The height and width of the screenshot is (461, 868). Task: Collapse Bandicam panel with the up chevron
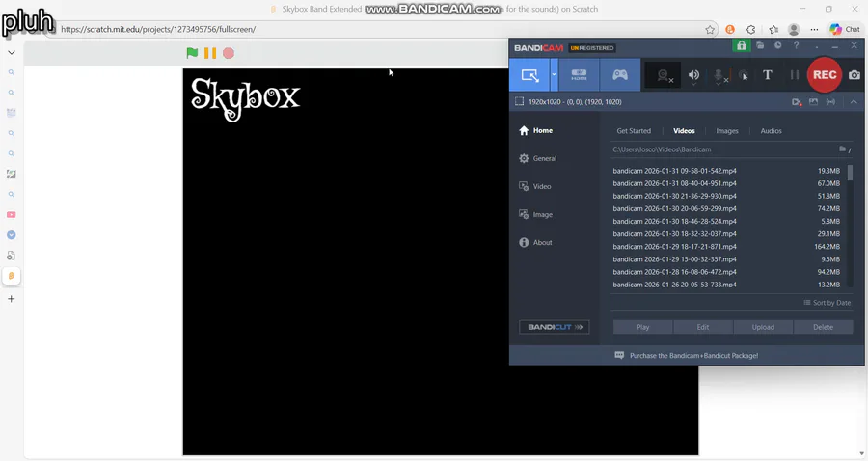854,102
